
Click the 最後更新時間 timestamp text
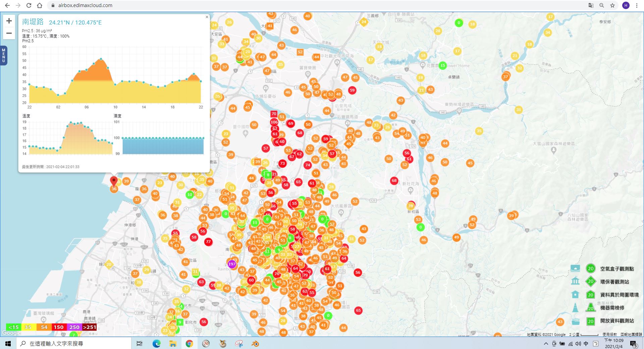click(51, 167)
